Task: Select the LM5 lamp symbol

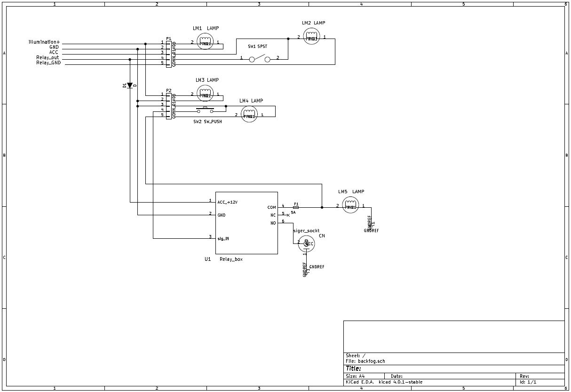Action: [350, 205]
